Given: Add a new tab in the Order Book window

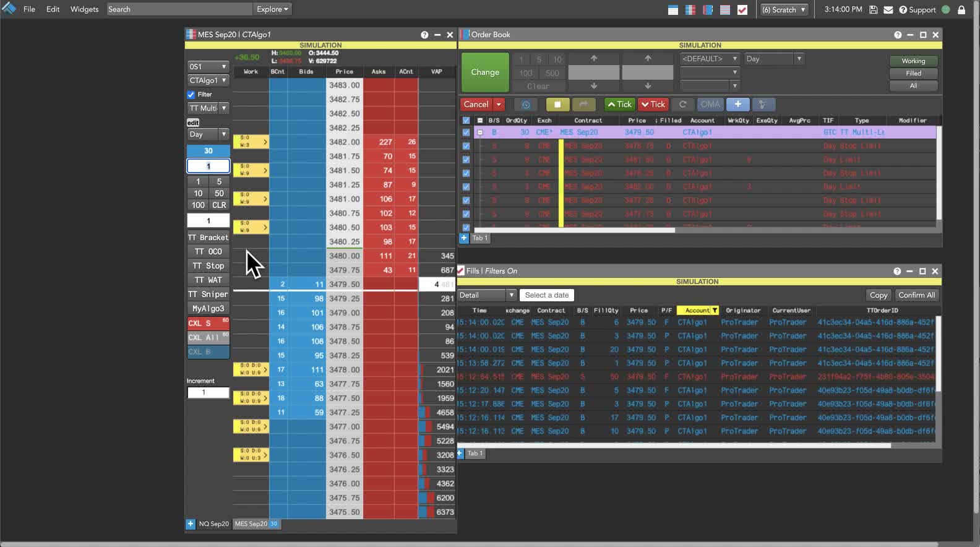Looking at the screenshot, I should [464, 238].
